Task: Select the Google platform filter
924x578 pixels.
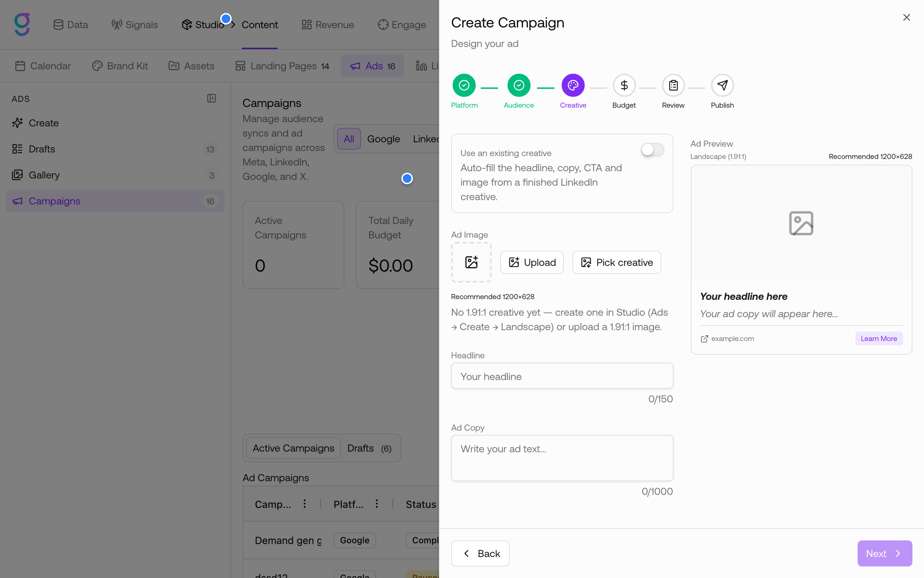Action: point(383,139)
